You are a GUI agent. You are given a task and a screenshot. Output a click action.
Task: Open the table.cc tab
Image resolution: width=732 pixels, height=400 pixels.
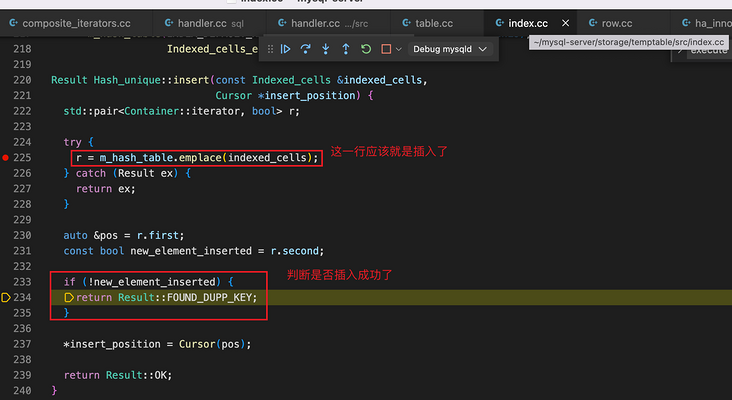pos(428,23)
